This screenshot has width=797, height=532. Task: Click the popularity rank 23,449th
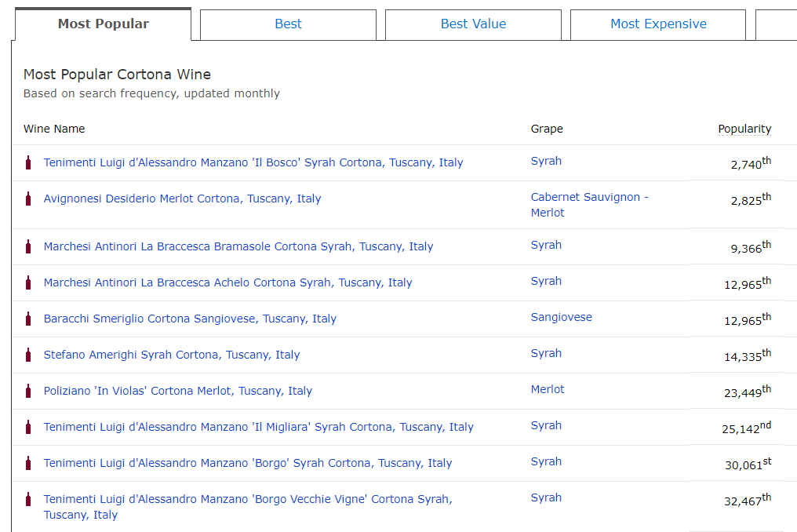click(x=748, y=392)
